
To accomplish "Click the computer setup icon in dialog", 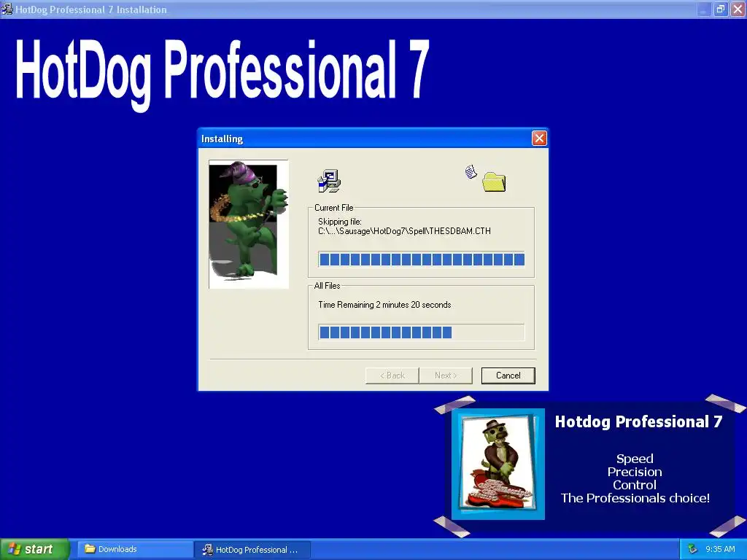I will (329, 181).
